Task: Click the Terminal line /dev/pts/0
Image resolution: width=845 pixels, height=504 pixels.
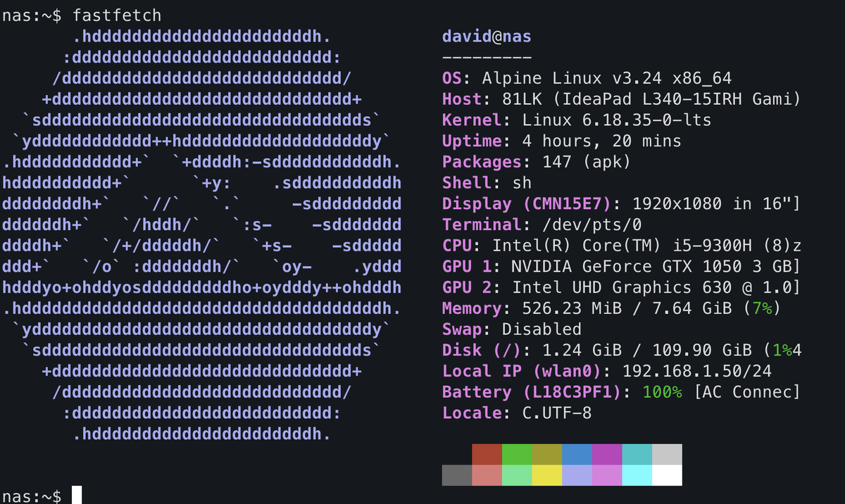Action: 542,225
